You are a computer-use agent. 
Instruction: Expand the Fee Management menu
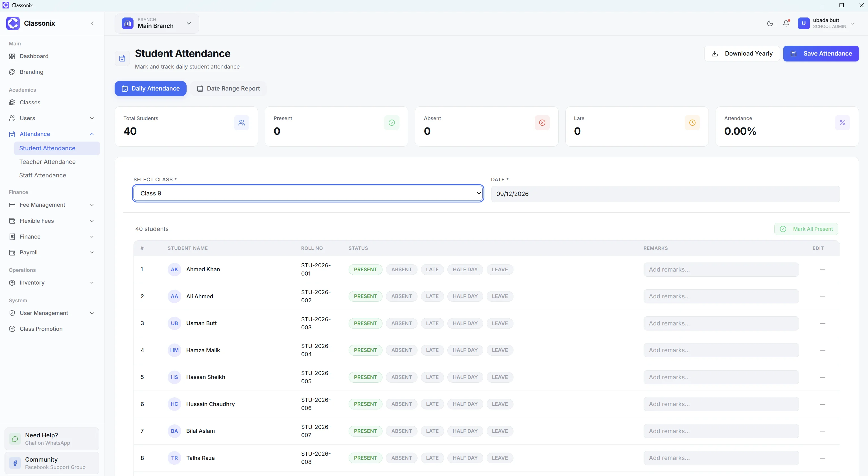point(52,205)
